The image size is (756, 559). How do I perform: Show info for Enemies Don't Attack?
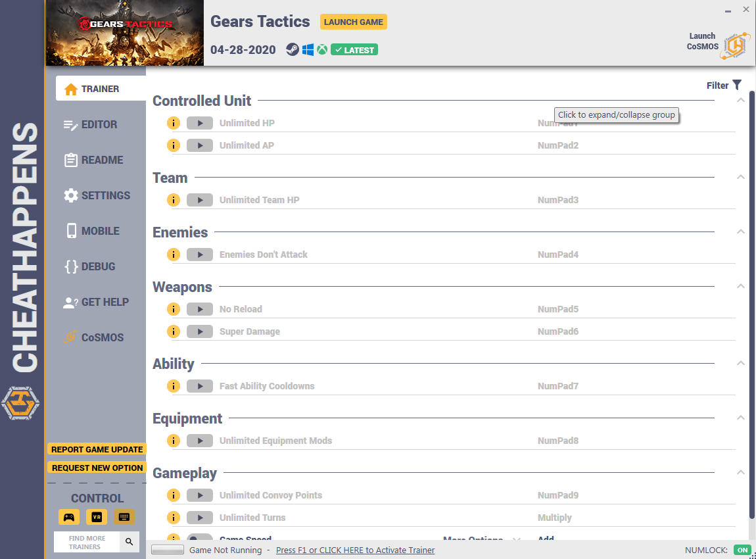174,254
